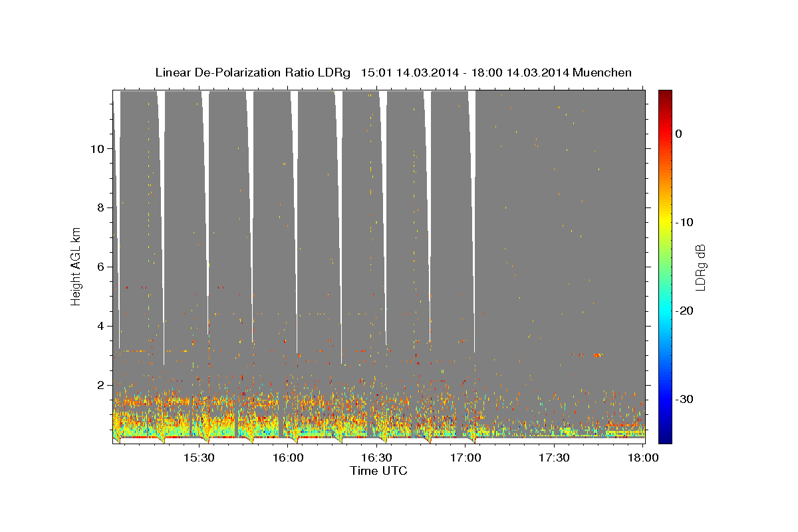Click the plot title 'Linear De-Polarization Ratio LDRg'
This screenshot has height=532, width=798.
pos(253,72)
